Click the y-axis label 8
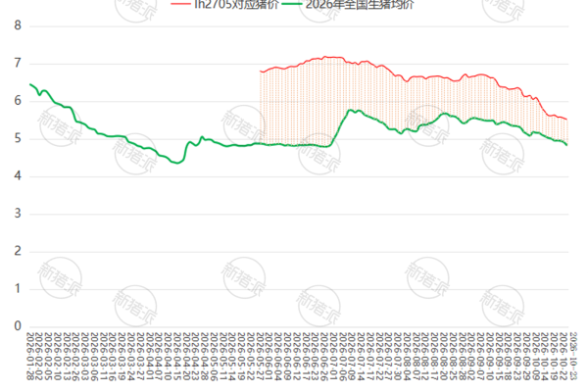This screenshot has width=588, height=392. pyautogui.click(x=18, y=25)
